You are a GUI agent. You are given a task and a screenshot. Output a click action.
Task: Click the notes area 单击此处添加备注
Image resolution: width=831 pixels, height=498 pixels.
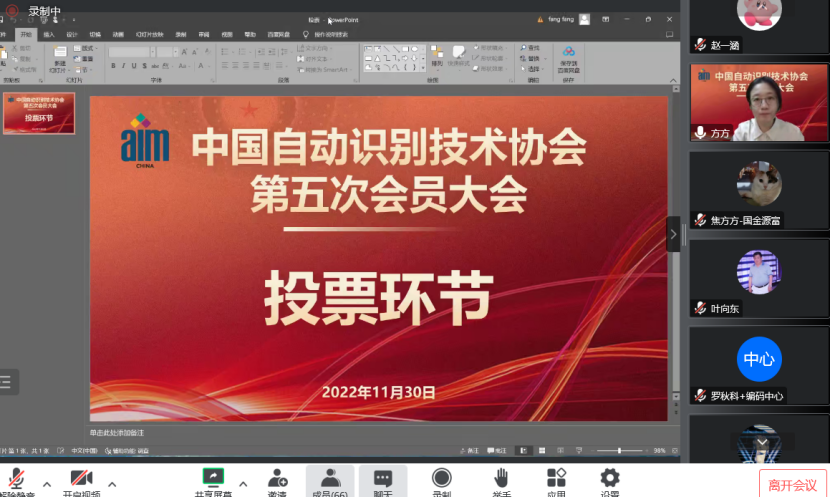click(x=117, y=433)
